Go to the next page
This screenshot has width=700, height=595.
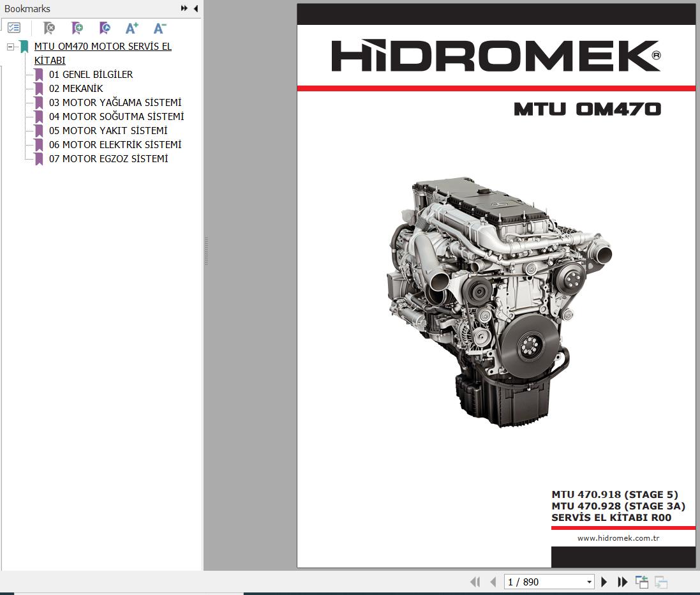(x=604, y=582)
